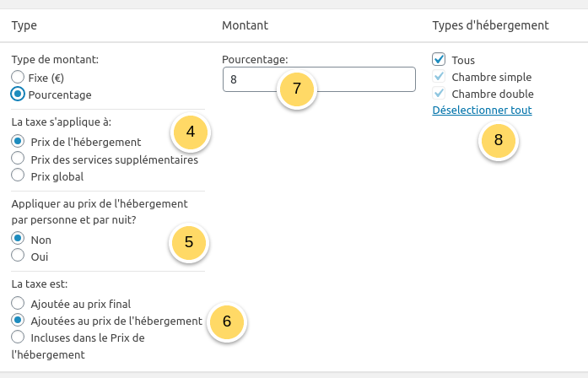Choose Prix de l'hébergement radio option

click(x=18, y=142)
